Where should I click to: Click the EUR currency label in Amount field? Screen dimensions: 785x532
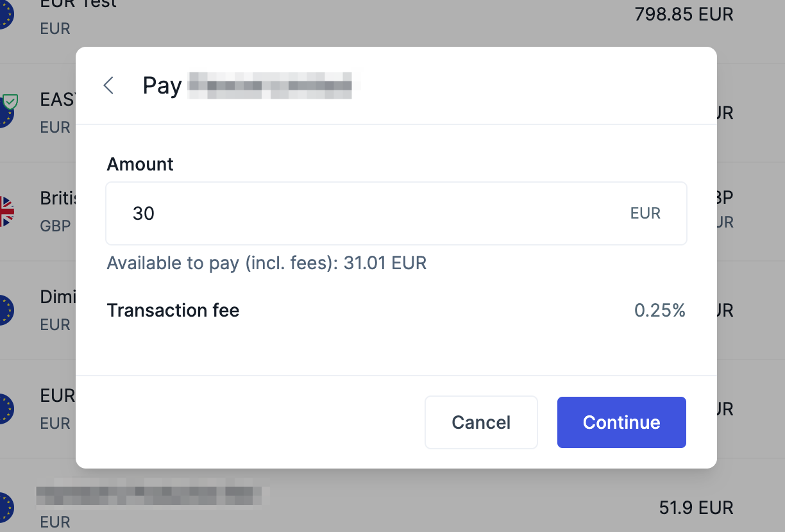coord(645,213)
